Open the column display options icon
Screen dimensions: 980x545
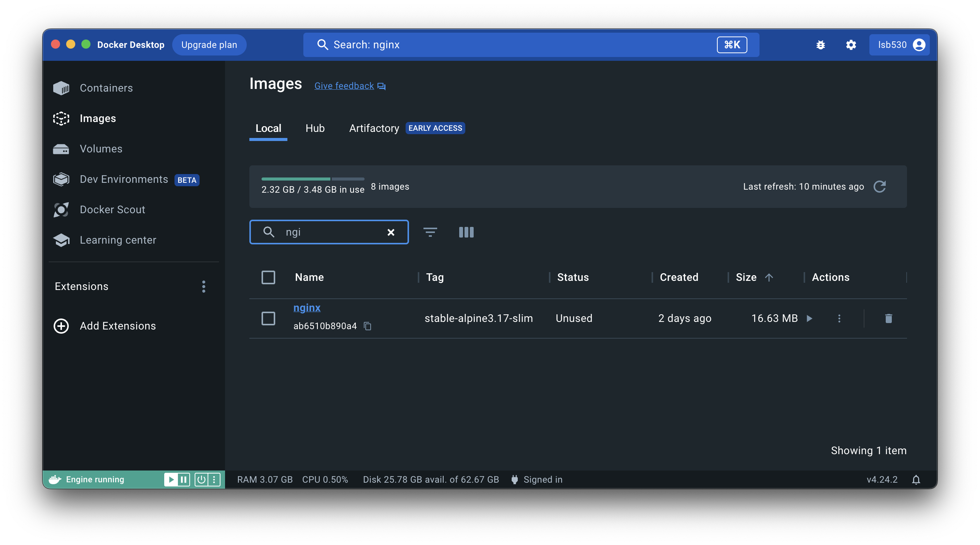coord(466,232)
